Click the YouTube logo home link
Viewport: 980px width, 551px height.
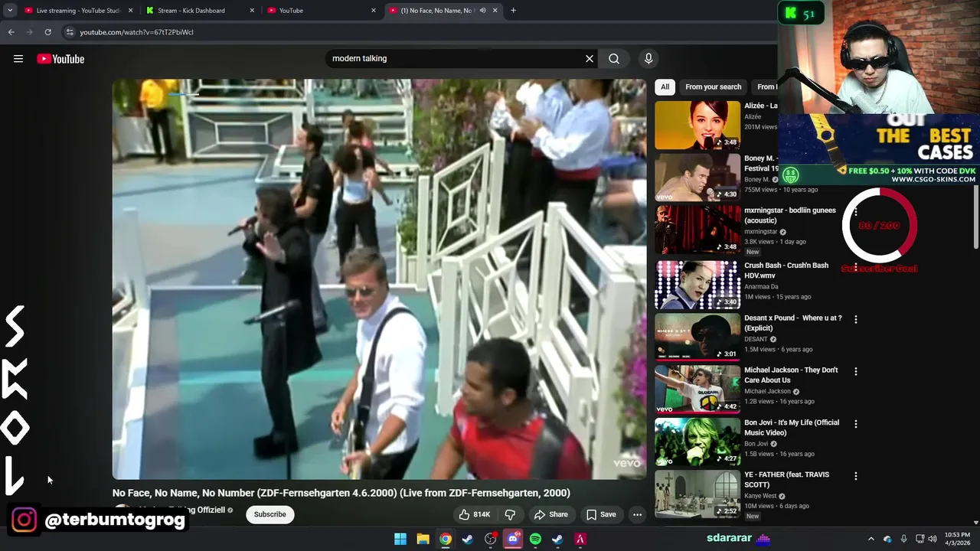click(60, 59)
